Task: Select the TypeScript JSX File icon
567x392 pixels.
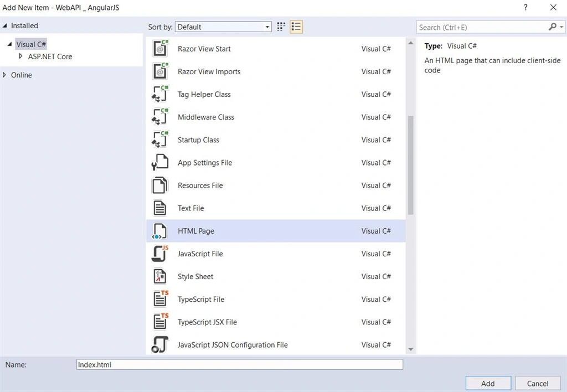Action: [x=161, y=322]
